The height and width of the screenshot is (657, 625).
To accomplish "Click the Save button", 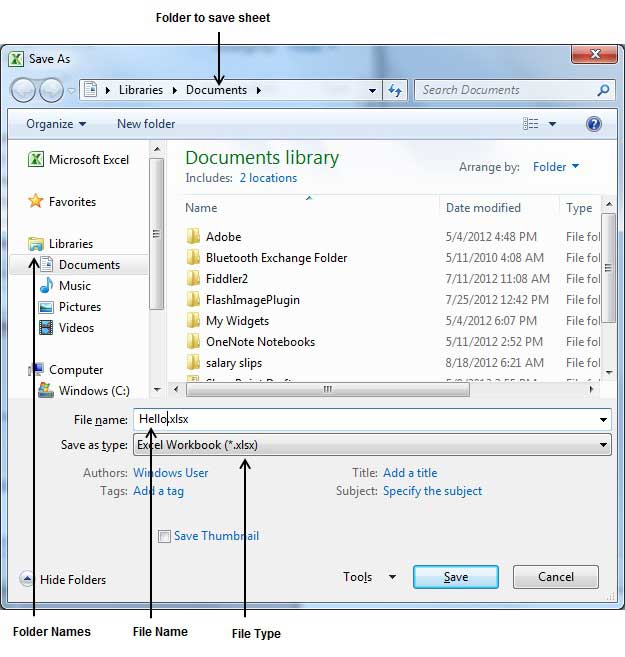I will 456,577.
